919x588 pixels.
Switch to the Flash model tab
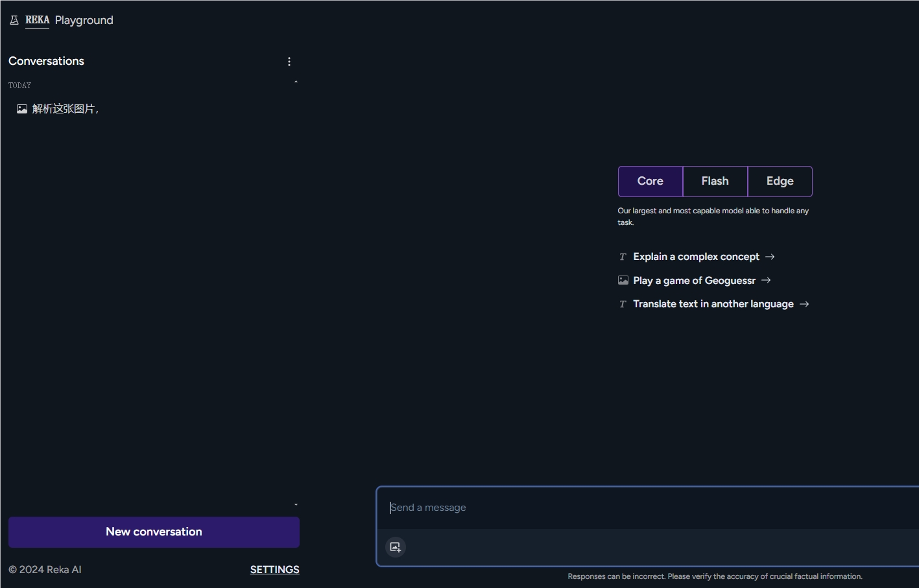[x=715, y=182]
